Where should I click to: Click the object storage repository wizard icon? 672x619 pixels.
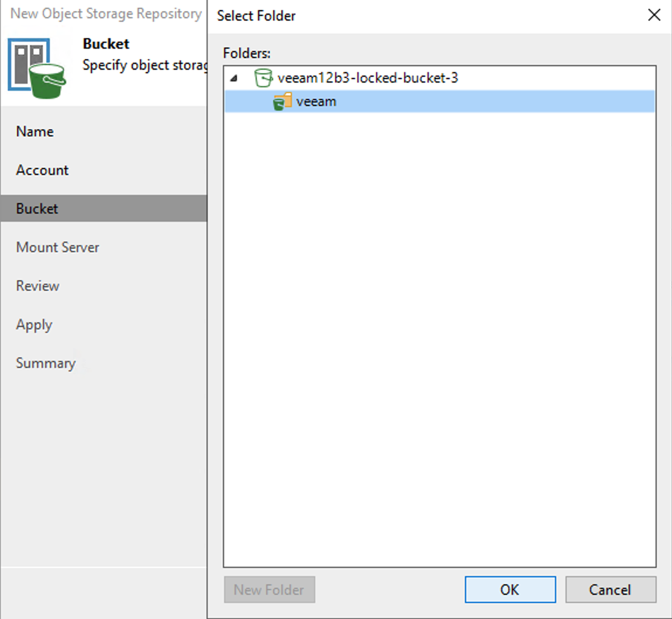(x=37, y=68)
